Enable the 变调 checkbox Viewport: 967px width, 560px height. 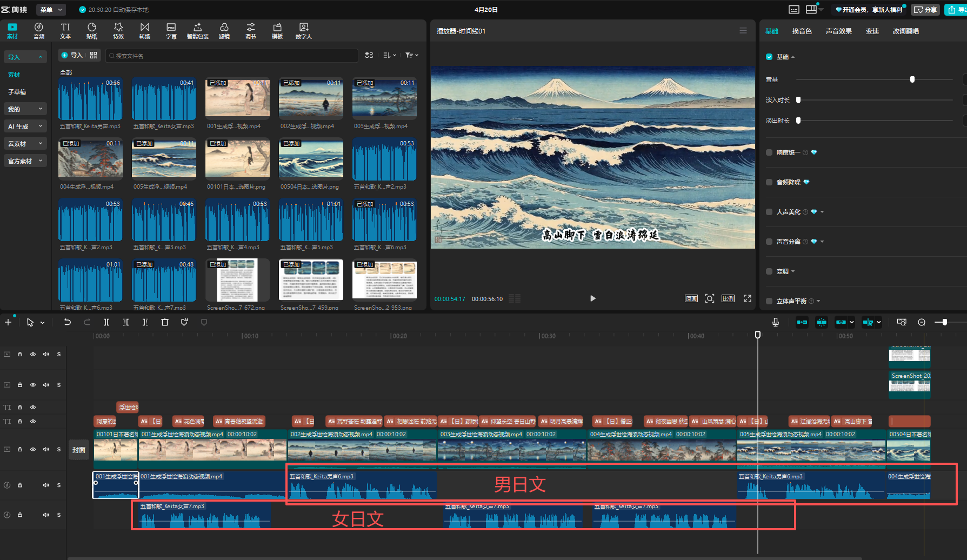(x=769, y=271)
